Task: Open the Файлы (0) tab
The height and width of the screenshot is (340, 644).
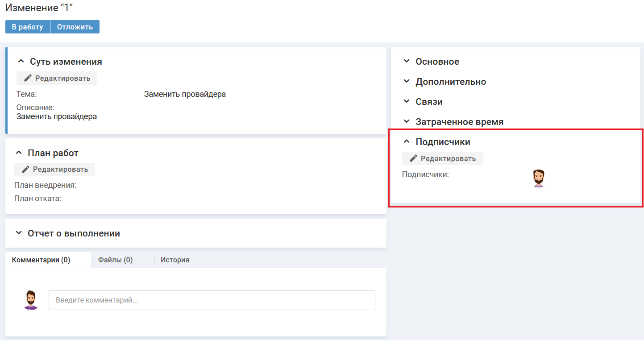Action: pyautogui.click(x=115, y=260)
